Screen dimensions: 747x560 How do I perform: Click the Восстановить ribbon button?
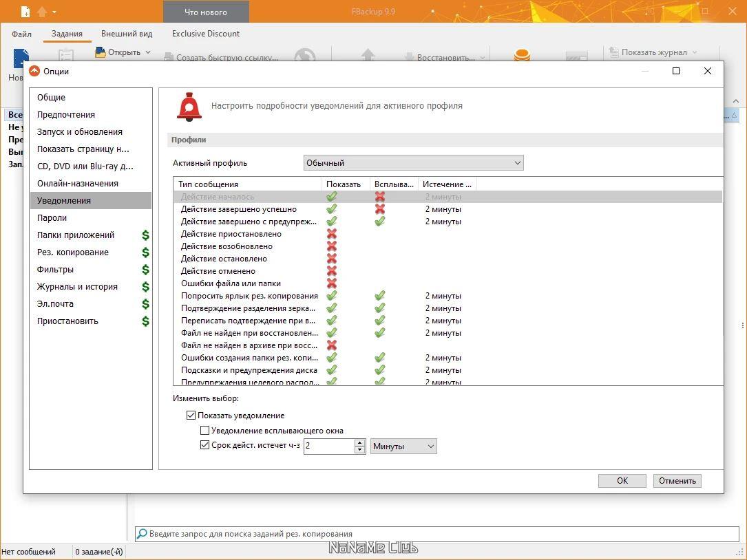(x=439, y=57)
